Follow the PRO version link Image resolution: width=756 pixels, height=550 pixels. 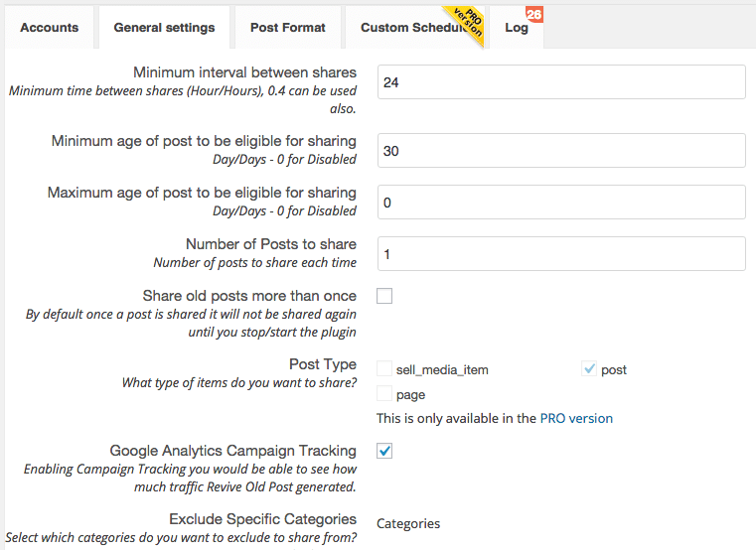(576, 418)
